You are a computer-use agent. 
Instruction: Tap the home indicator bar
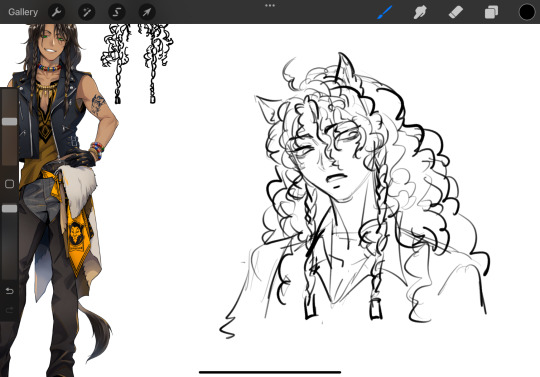pos(270,372)
